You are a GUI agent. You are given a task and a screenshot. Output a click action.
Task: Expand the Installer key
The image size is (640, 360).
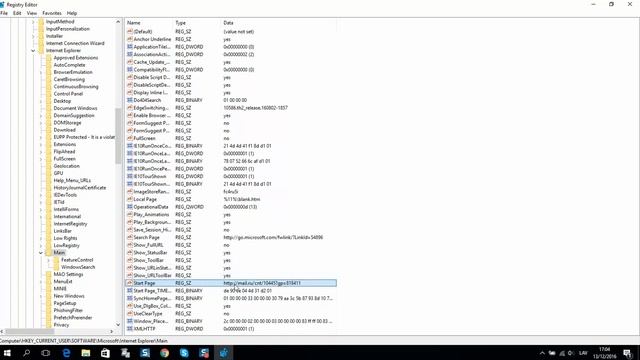tap(33, 36)
